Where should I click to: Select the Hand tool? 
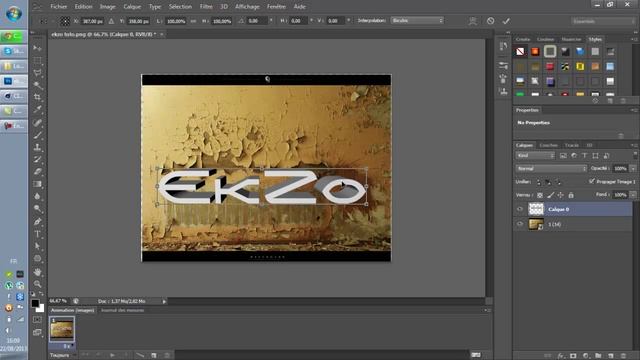[x=38, y=271]
